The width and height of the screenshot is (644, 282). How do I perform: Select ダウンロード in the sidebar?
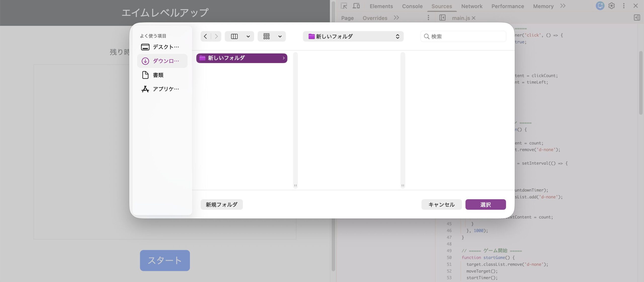(x=162, y=61)
